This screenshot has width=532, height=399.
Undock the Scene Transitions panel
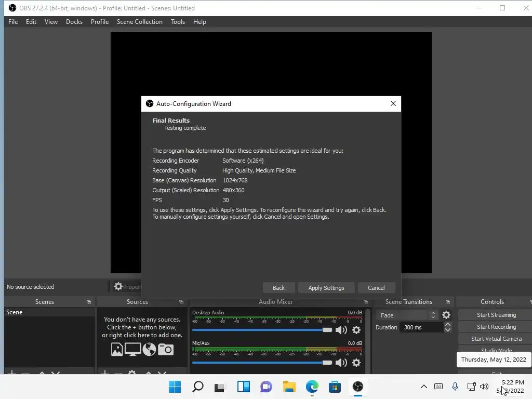coord(447,302)
